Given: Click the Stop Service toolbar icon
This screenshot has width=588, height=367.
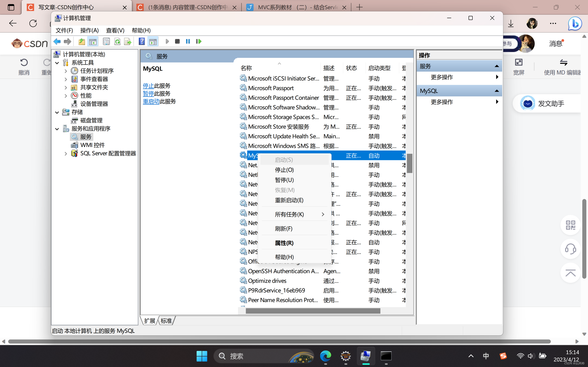Looking at the screenshot, I should point(177,42).
